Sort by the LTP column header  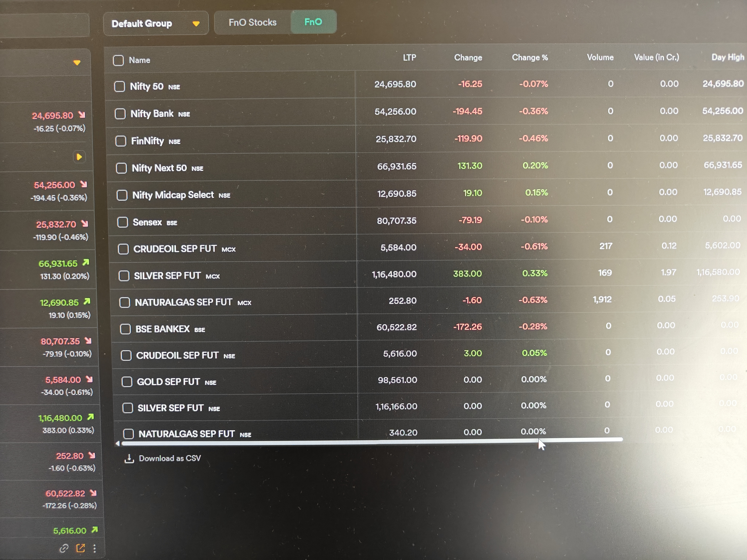409,58
